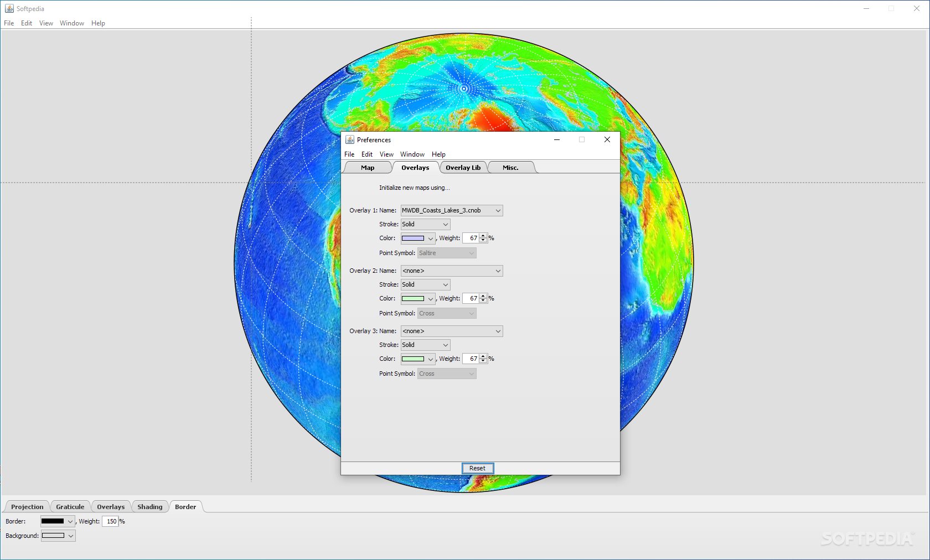Switch to the bottom panel Overlays tab
The height and width of the screenshot is (560, 930).
(111, 507)
